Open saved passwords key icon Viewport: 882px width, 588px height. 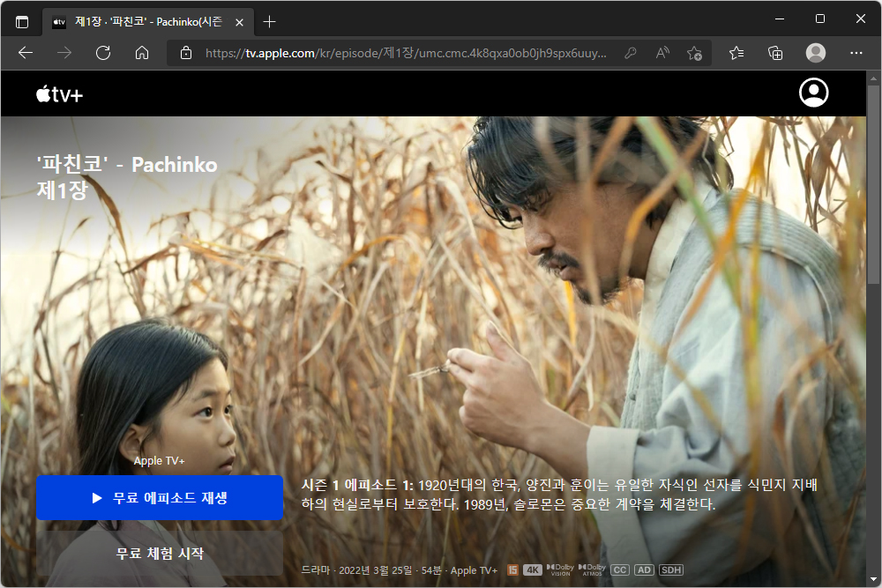(x=631, y=53)
